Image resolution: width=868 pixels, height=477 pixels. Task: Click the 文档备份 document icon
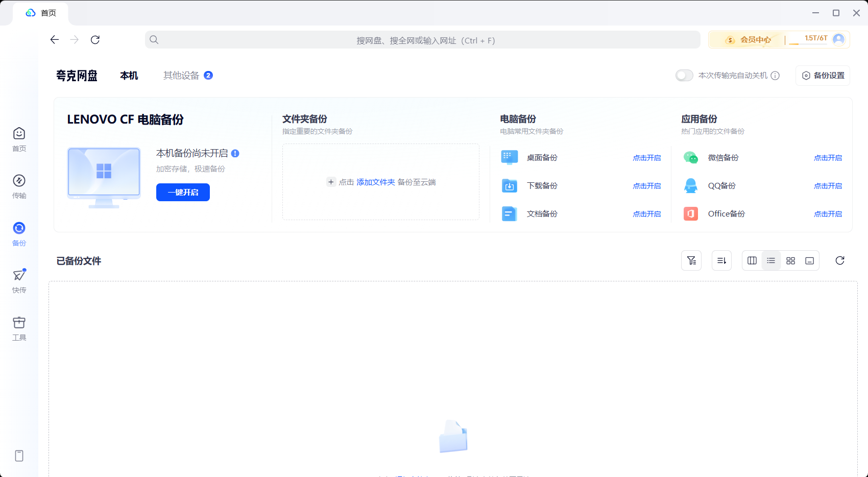click(510, 213)
